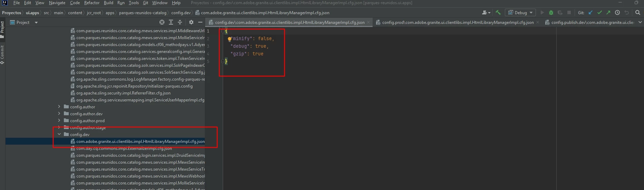
Task: Close the config.dev editor tab
Action: click(368, 22)
